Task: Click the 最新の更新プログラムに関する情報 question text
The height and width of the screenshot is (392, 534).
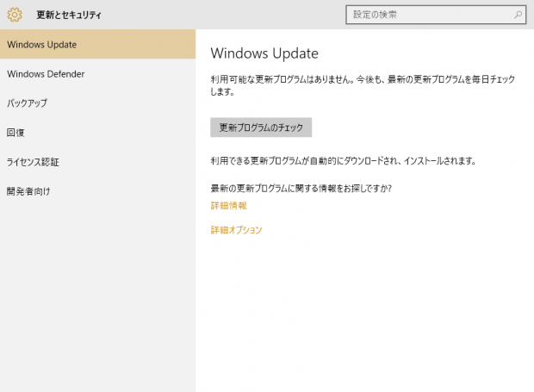Action: point(301,188)
